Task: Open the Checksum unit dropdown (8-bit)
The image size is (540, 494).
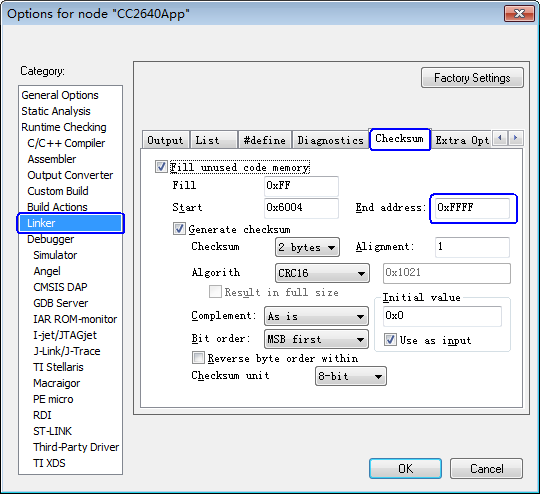Action: [x=351, y=376]
